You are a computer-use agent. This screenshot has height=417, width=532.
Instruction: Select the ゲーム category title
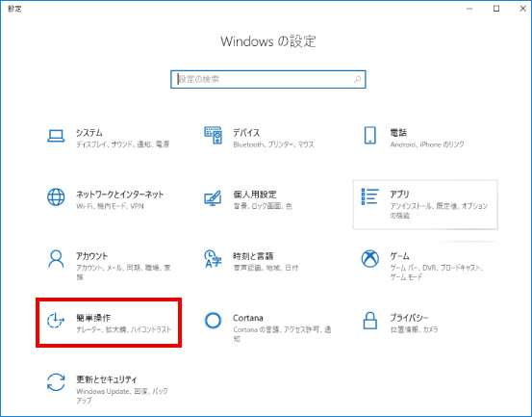point(399,256)
